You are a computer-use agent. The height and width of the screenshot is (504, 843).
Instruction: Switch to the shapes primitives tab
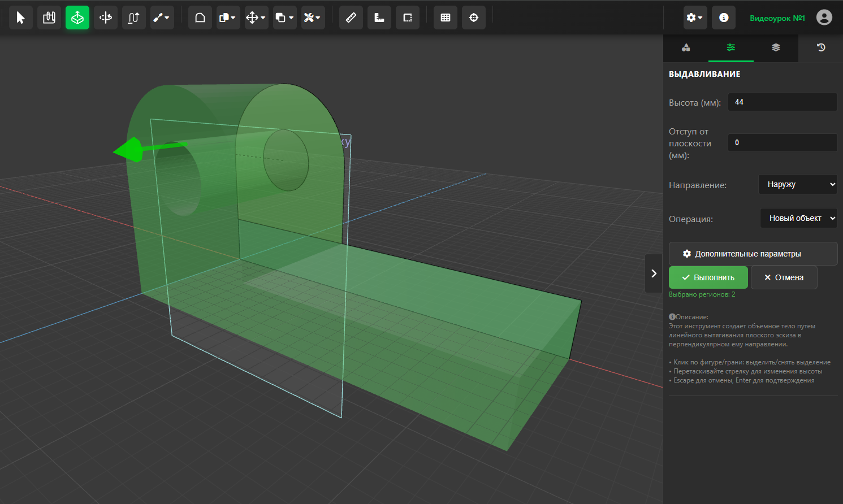pyautogui.click(x=686, y=47)
